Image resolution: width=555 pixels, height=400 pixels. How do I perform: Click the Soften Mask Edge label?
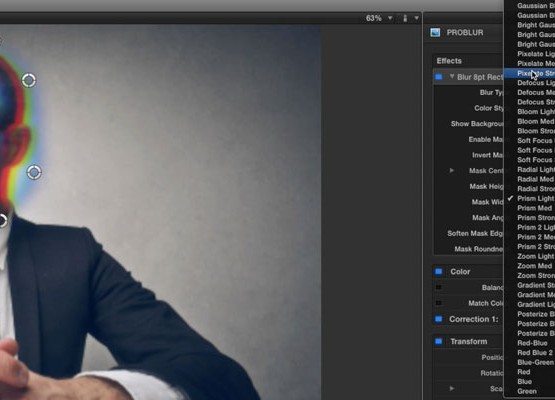point(475,233)
